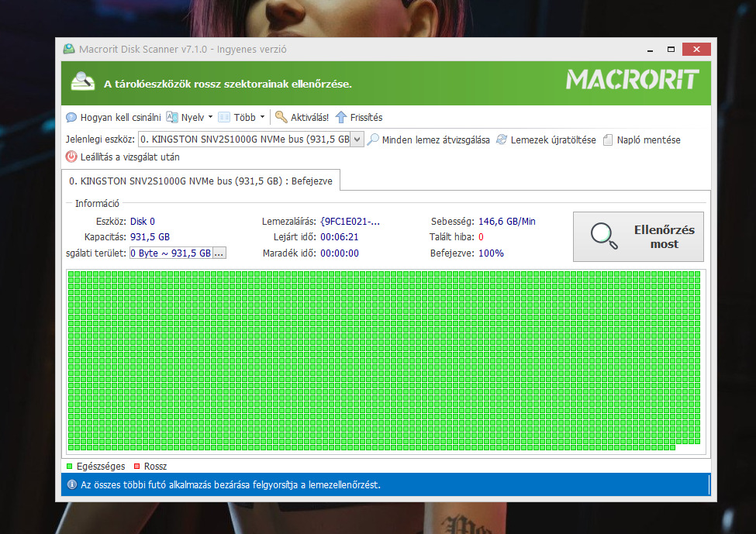
Task: Reload disks with Lemezek újratöltése
Action: pos(553,140)
